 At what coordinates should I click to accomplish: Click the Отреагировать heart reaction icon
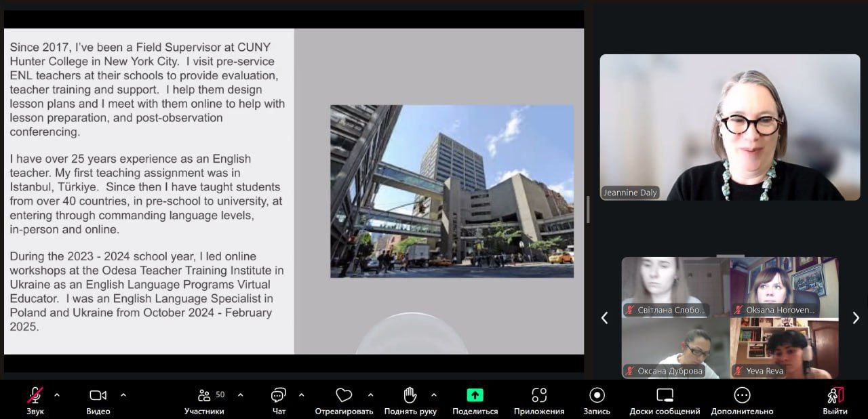coord(344,396)
